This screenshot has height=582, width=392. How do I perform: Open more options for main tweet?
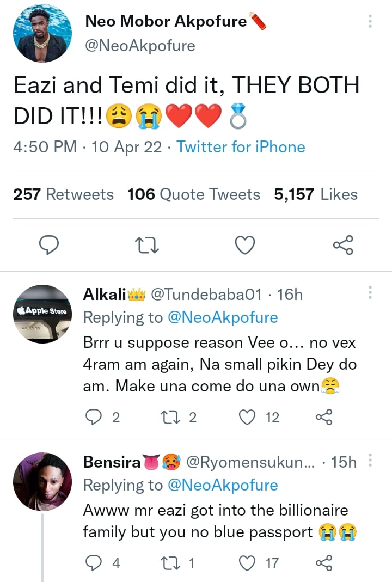point(370,22)
